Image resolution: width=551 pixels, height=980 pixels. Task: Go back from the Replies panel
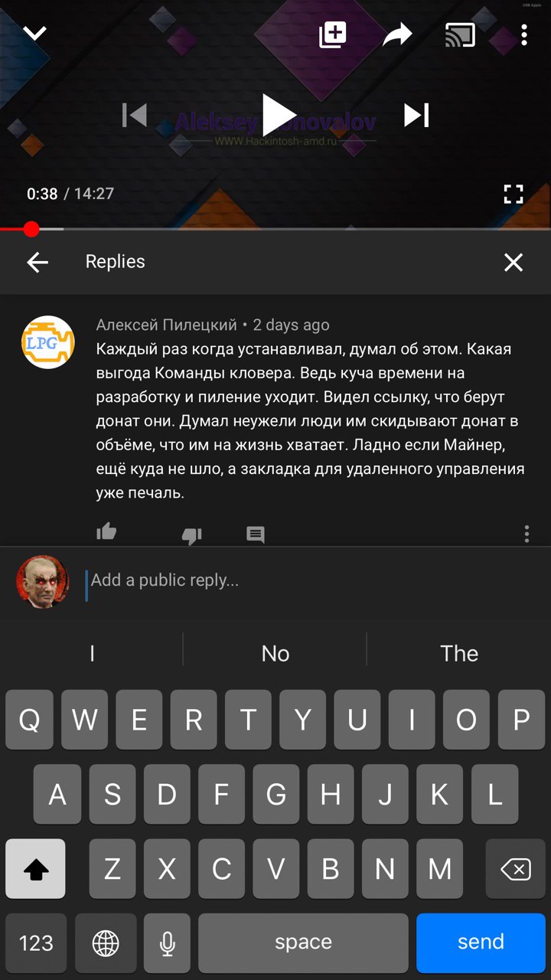coord(37,263)
